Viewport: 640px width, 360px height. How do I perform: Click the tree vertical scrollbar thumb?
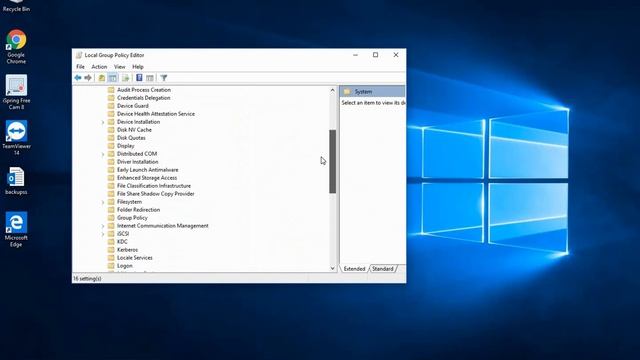click(x=332, y=161)
